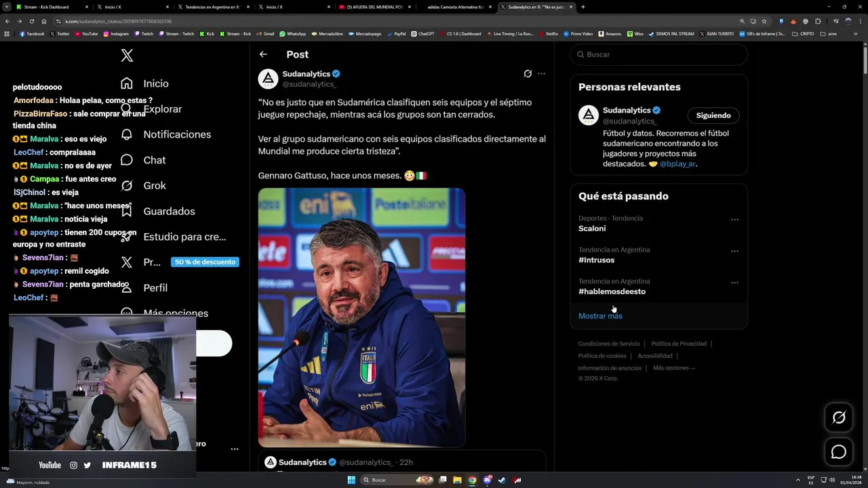The image size is (868, 488).
Task: Open Grok in X sidebar
Action: click(x=155, y=186)
